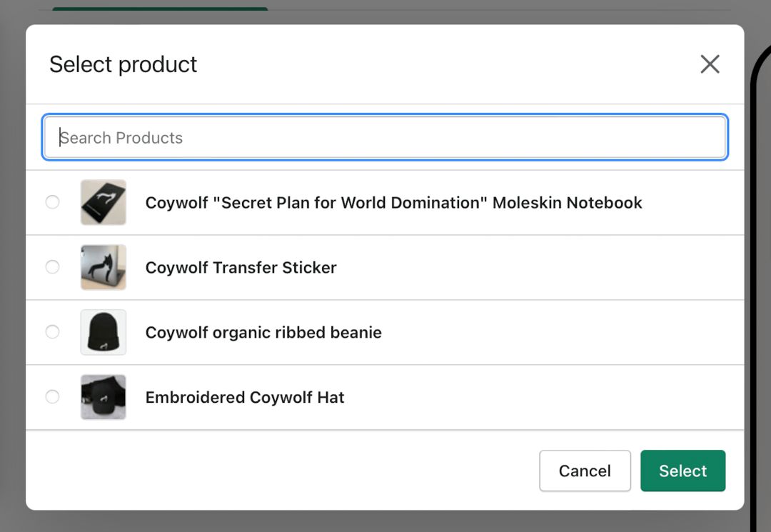This screenshot has width=771, height=532.
Task: Click the "Secret Plan for World Domination" product name
Action: 393,203
